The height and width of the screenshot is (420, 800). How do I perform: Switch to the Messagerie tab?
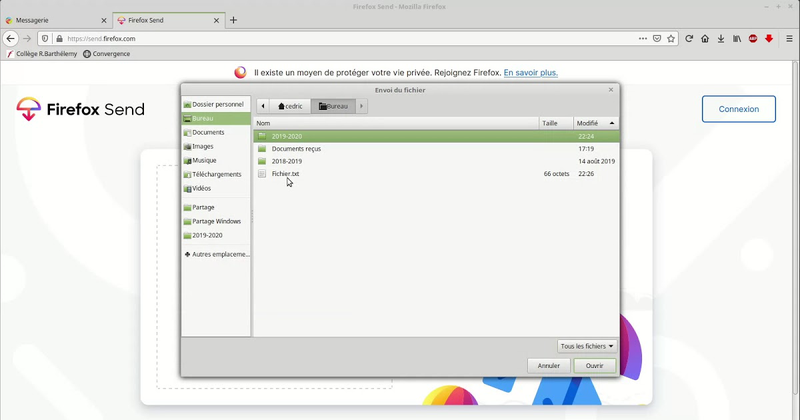(50, 19)
